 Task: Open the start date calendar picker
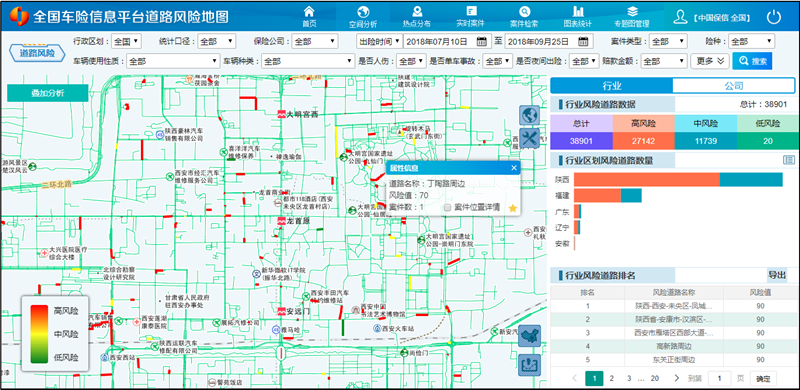pos(481,41)
